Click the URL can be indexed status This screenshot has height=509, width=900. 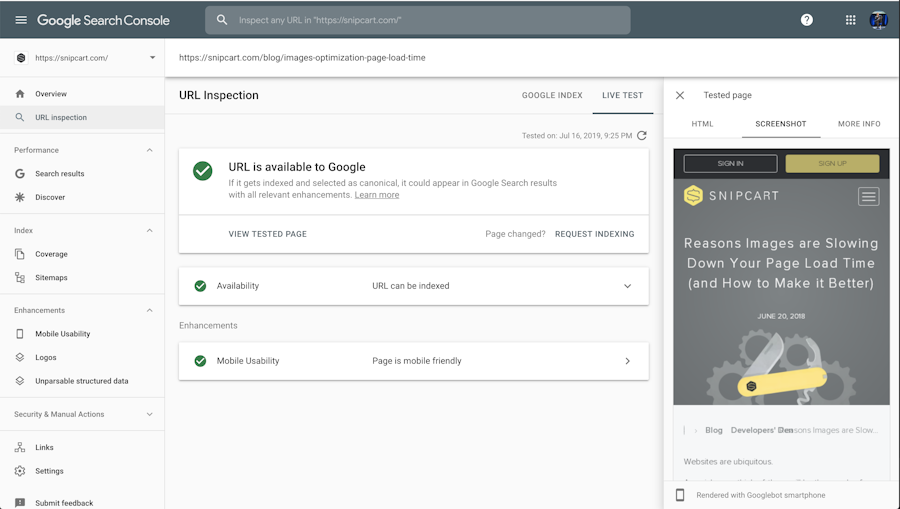[410, 286]
